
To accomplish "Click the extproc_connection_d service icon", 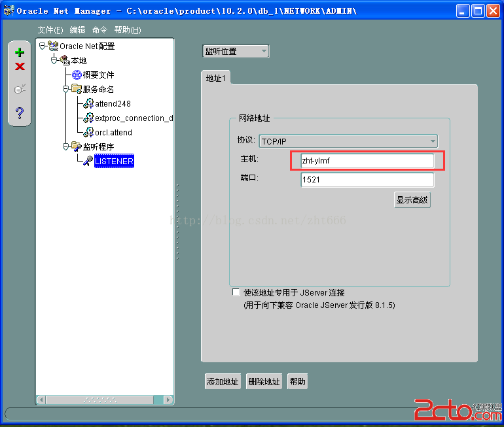I will [88, 118].
